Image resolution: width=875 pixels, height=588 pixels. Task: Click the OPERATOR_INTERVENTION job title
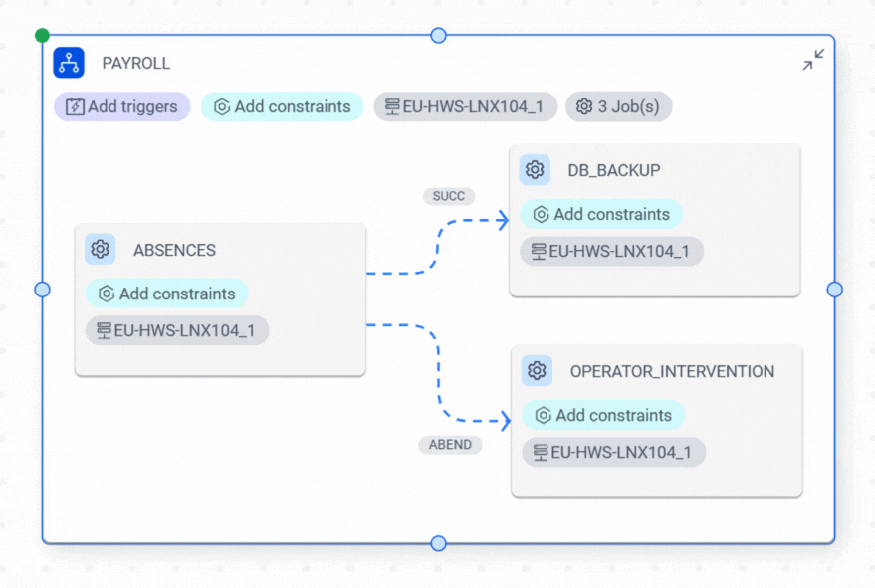click(x=672, y=371)
